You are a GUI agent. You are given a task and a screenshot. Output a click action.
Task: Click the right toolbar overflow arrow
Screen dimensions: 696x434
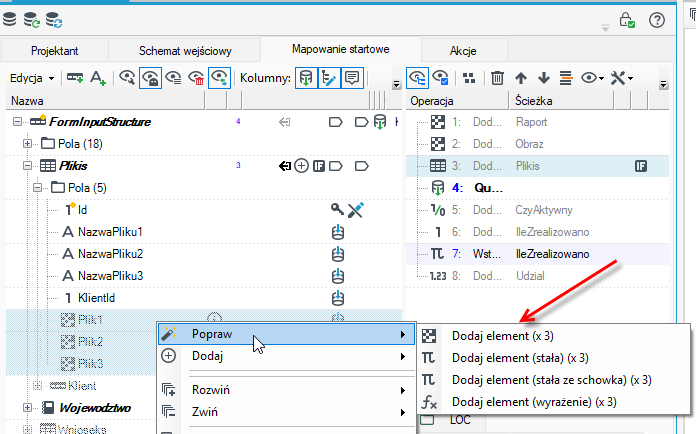pyautogui.click(x=663, y=84)
